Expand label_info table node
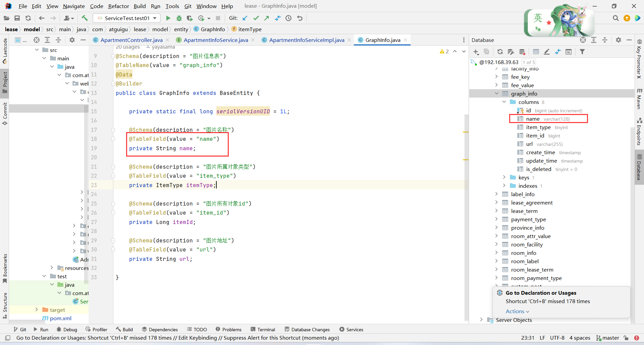644x345 pixels. pyautogui.click(x=497, y=194)
